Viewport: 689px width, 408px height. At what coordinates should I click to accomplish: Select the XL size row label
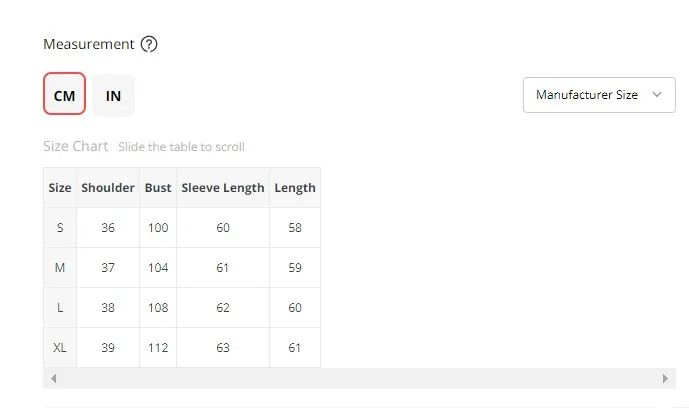[60, 348]
